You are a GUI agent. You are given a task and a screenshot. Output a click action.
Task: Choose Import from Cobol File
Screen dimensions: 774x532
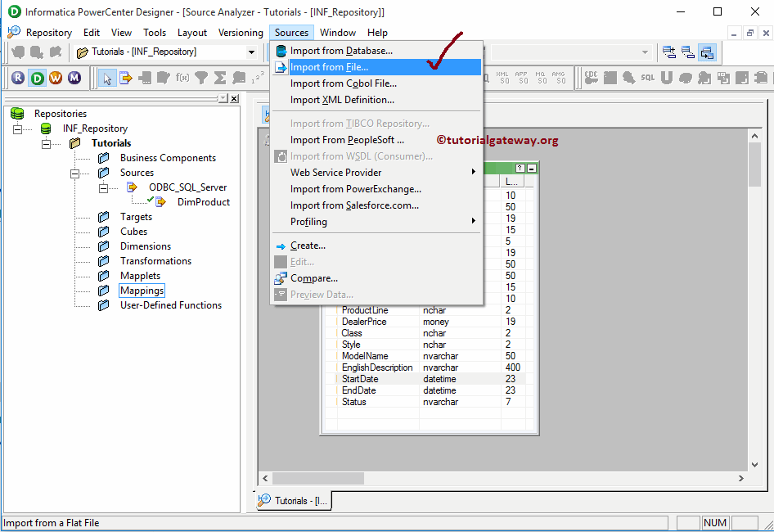tap(376, 83)
